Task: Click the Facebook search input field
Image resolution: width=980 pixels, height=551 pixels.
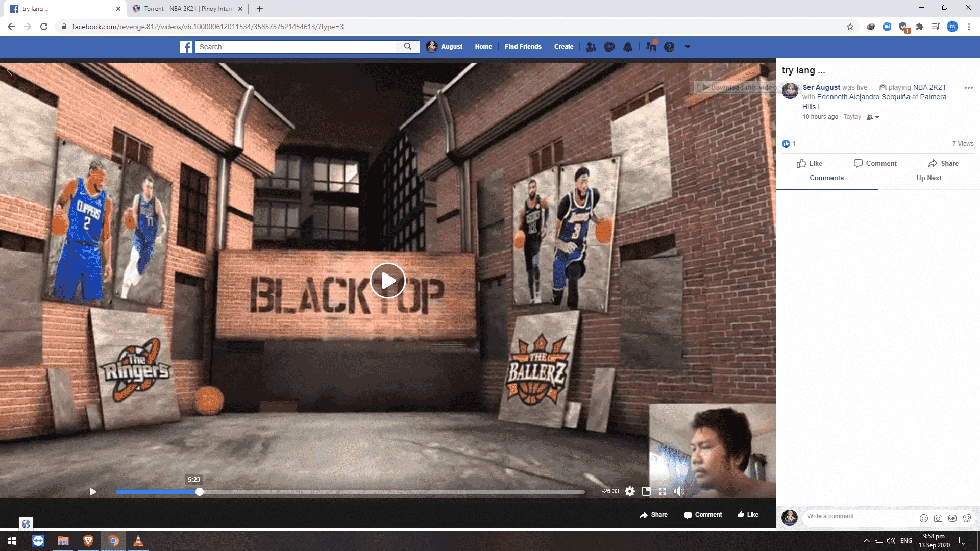Action: (296, 47)
